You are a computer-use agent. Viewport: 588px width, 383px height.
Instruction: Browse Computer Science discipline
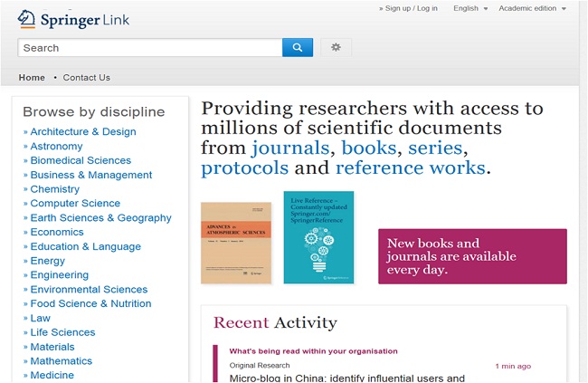[x=75, y=203]
